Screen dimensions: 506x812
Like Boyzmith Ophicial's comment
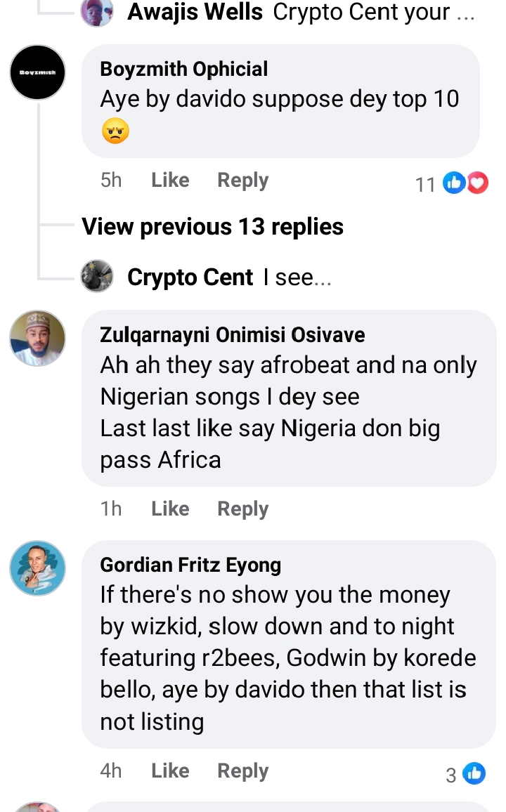point(170,181)
